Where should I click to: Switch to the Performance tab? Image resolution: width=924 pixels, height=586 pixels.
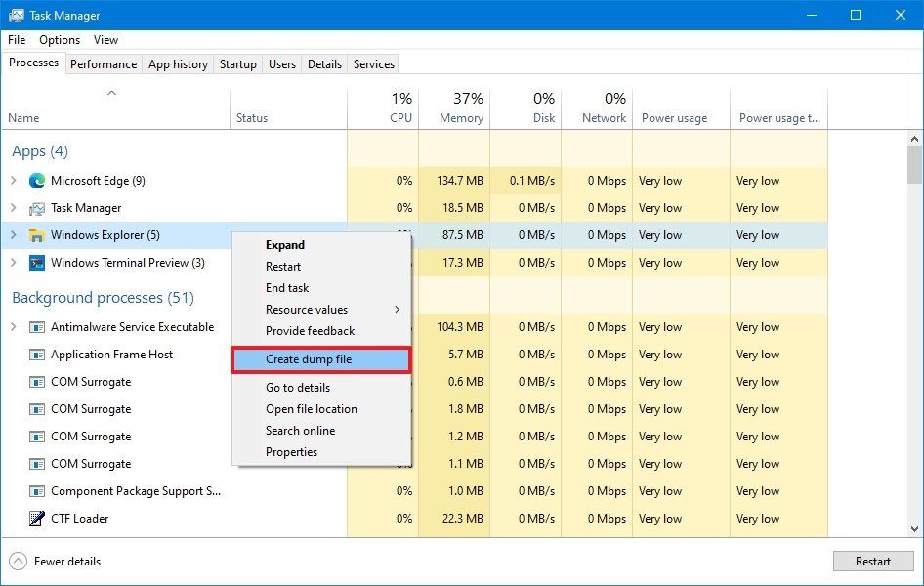(x=104, y=63)
